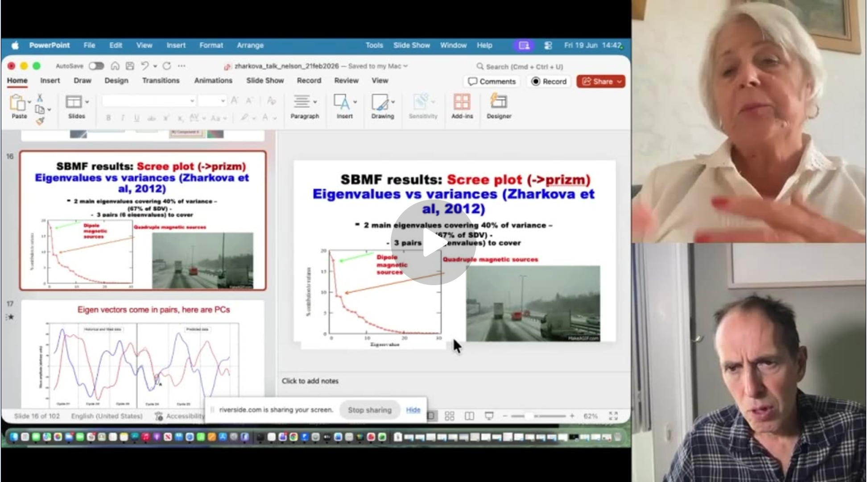The height and width of the screenshot is (482, 868).
Task: Expand the Share button dropdown arrow
Action: point(619,82)
